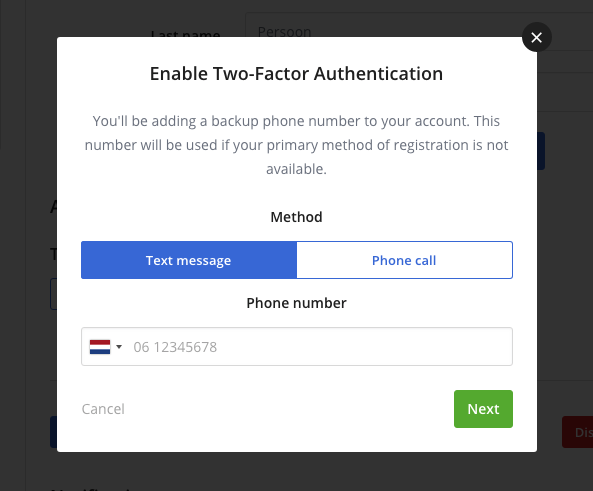Click the Cancel link
This screenshot has width=593, height=491.
[103, 409]
